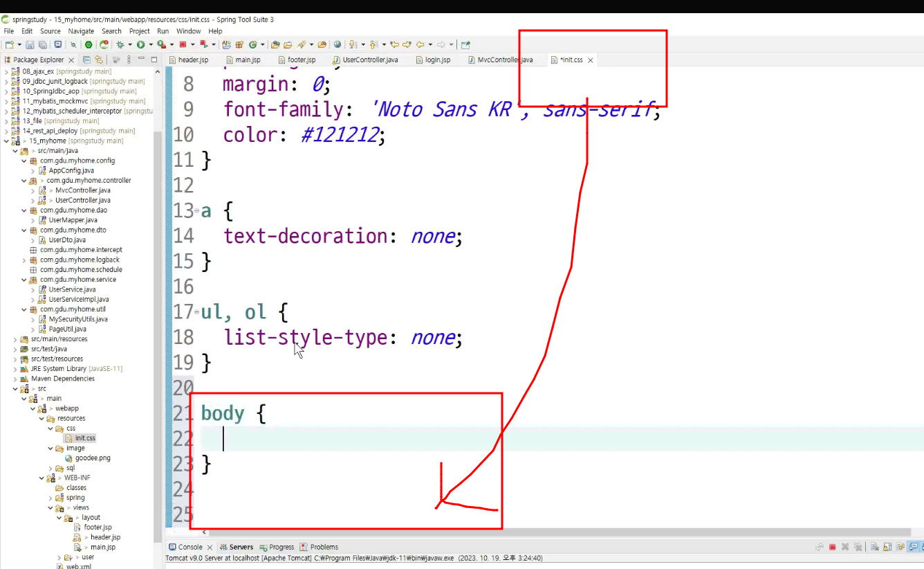Open the Edit menu
The height and width of the screenshot is (569, 924).
27,31
